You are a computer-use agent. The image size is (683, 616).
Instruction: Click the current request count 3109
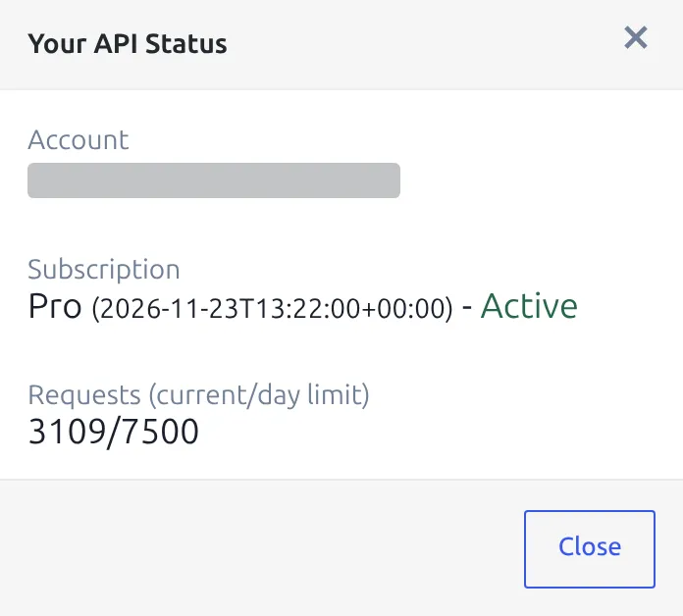[x=67, y=432]
